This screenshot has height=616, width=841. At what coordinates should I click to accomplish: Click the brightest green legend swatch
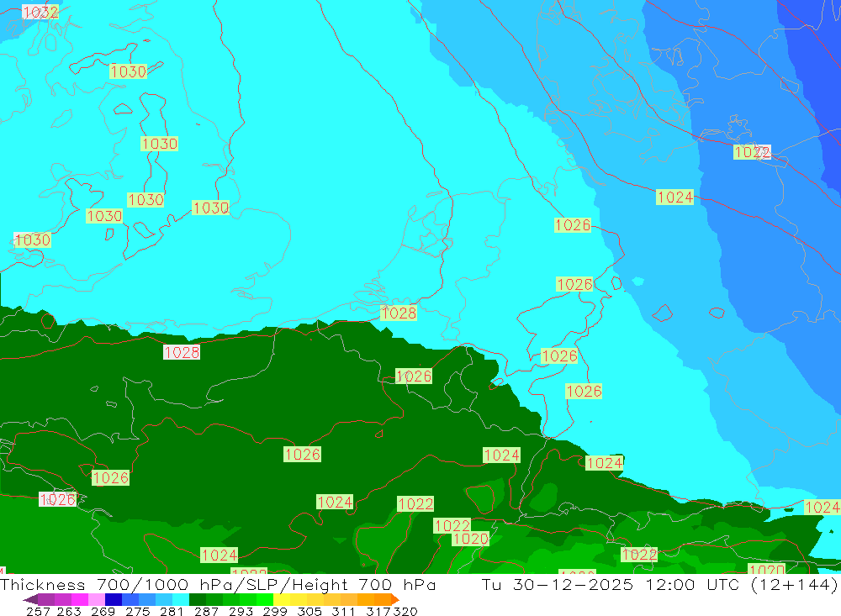point(264,599)
